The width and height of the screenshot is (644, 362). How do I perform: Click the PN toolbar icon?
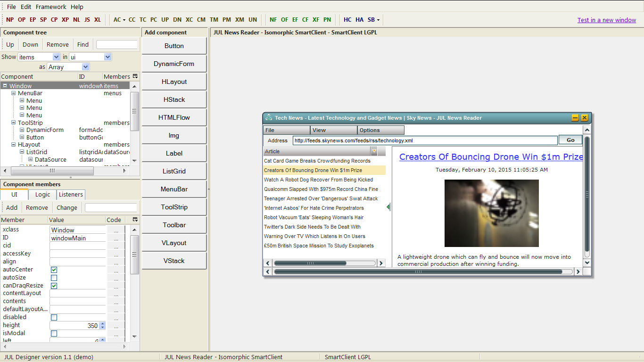327,19
